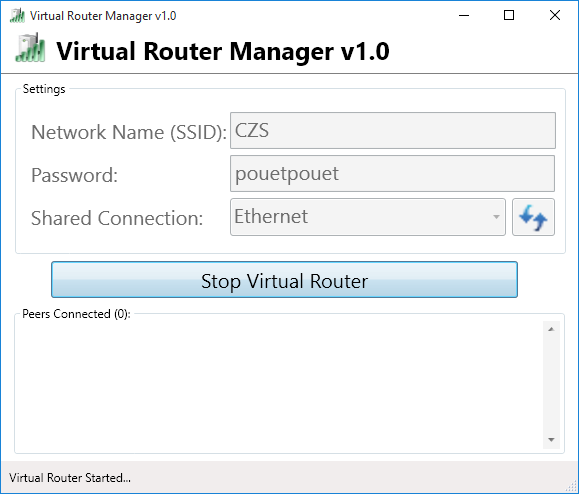Click the Password label

click(75, 175)
